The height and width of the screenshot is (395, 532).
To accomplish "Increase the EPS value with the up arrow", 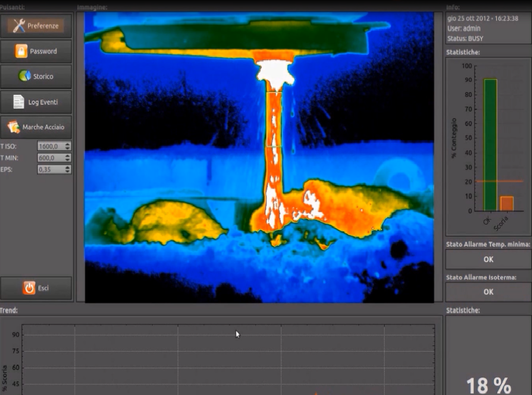I will click(68, 167).
